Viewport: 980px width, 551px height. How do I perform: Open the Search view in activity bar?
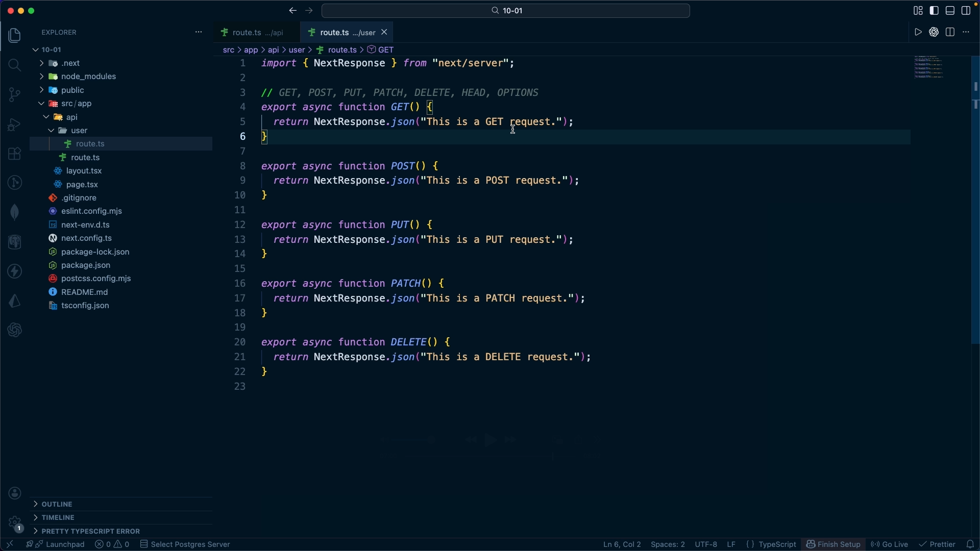15,65
